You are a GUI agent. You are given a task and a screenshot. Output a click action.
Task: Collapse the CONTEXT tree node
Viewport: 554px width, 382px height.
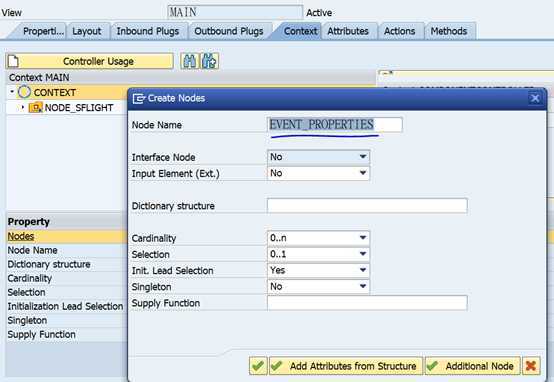[x=12, y=92]
